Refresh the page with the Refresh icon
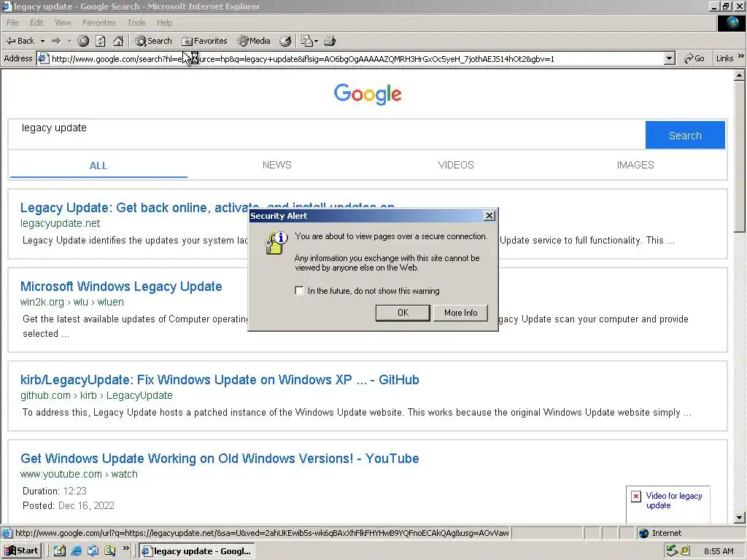This screenshot has width=747, height=560. pyautogui.click(x=101, y=41)
